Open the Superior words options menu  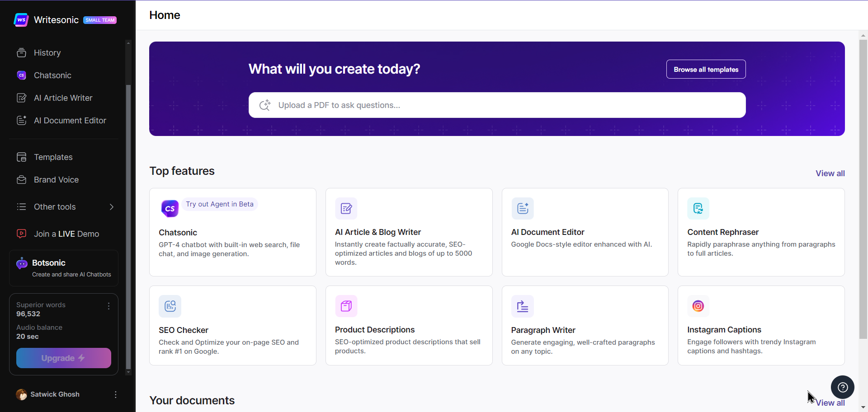click(x=108, y=306)
